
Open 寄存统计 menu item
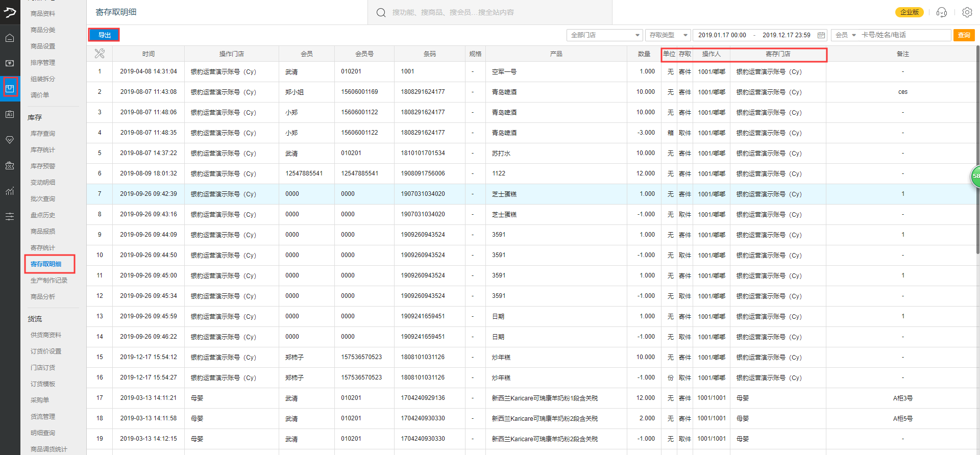pos(43,248)
